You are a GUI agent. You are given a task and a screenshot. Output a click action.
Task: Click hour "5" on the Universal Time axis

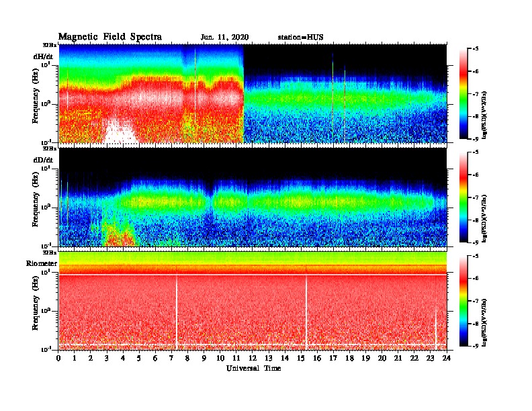[139, 359]
